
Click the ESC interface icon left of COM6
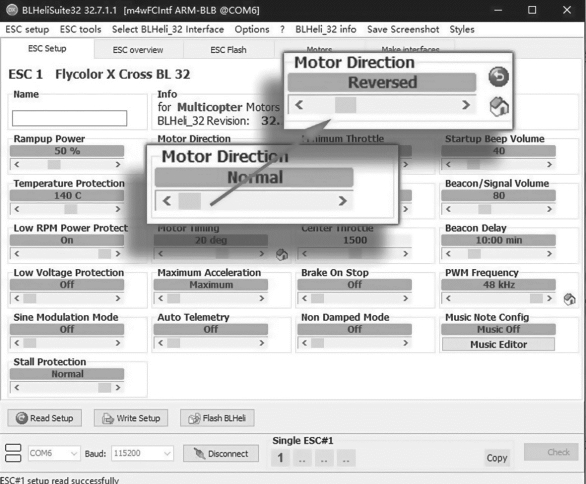point(13,453)
